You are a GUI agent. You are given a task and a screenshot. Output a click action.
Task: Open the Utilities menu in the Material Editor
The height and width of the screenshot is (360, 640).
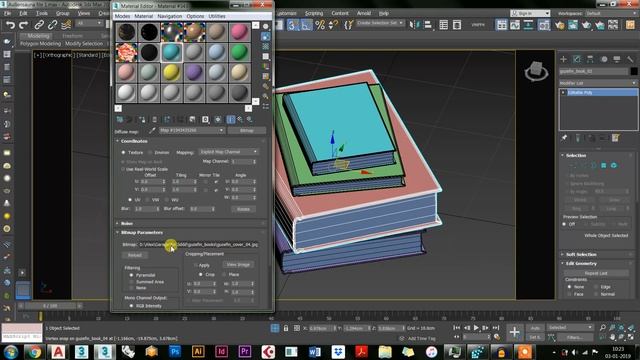point(217,16)
